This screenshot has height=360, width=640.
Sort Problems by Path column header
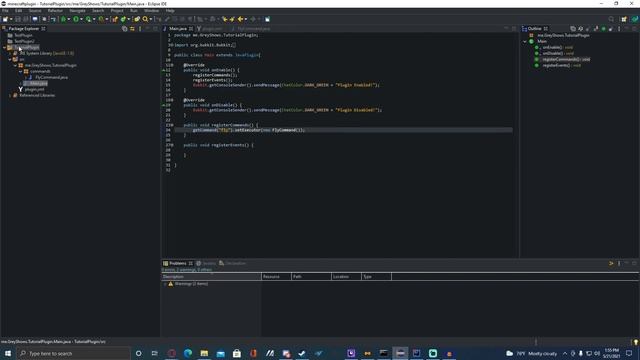pyautogui.click(x=311, y=277)
